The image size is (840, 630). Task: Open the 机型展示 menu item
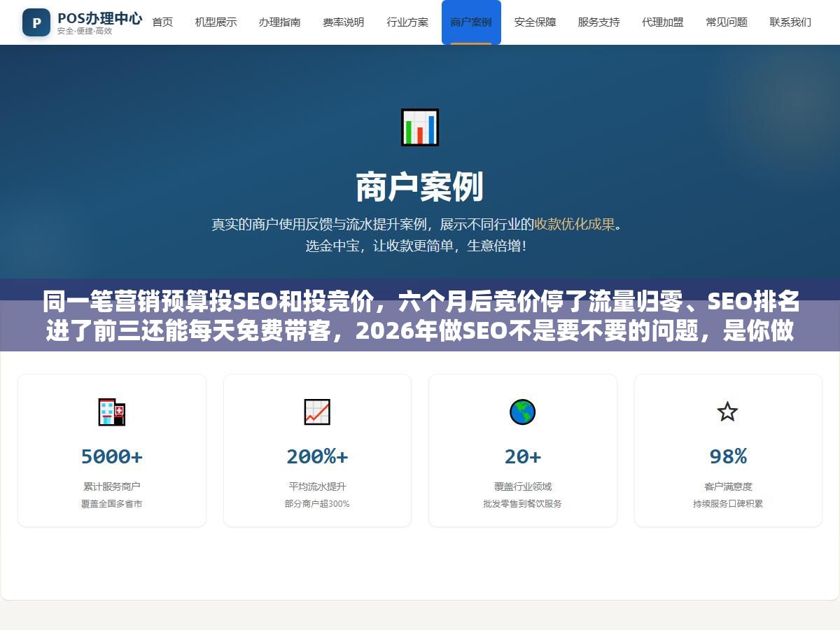(x=216, y=22)
